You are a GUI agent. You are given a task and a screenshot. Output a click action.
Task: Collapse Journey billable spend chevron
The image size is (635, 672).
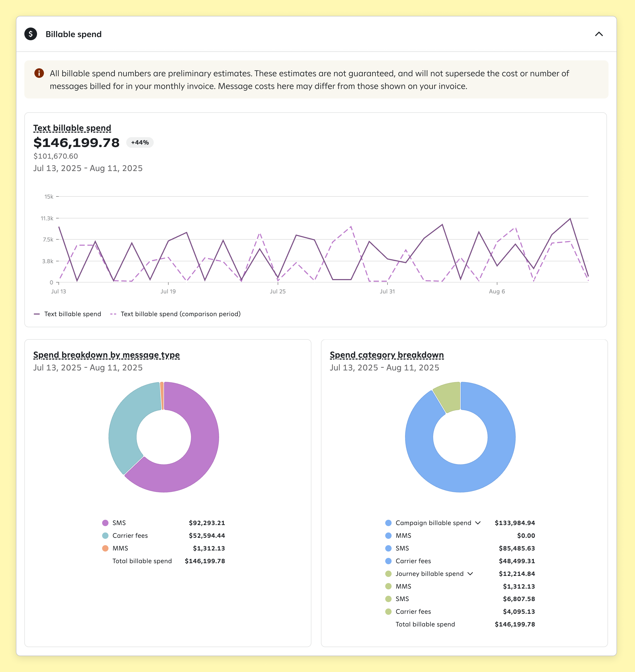[x=470, y=574]
